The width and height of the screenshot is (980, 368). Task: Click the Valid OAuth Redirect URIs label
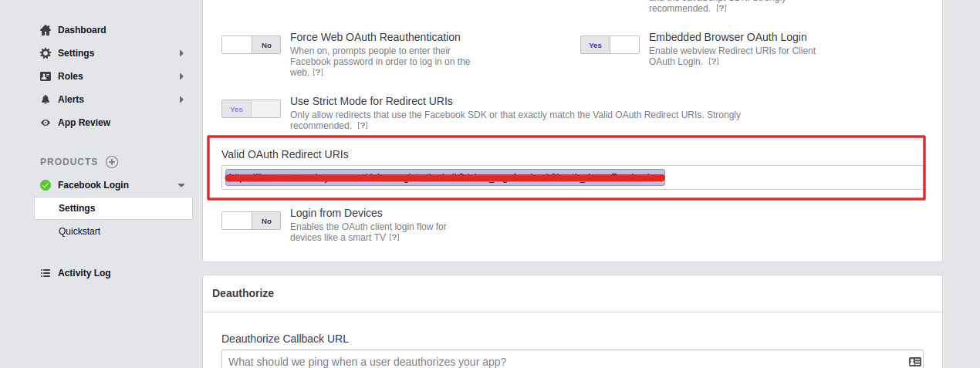point(285,154)
